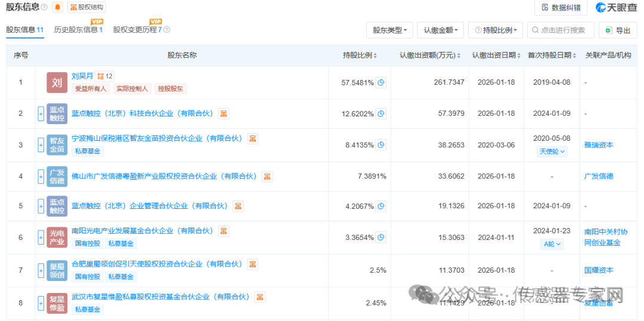Click pie chart icon next to 4.2067%
The width and height of the screenshot is (644, 321).
click(381, 206)
